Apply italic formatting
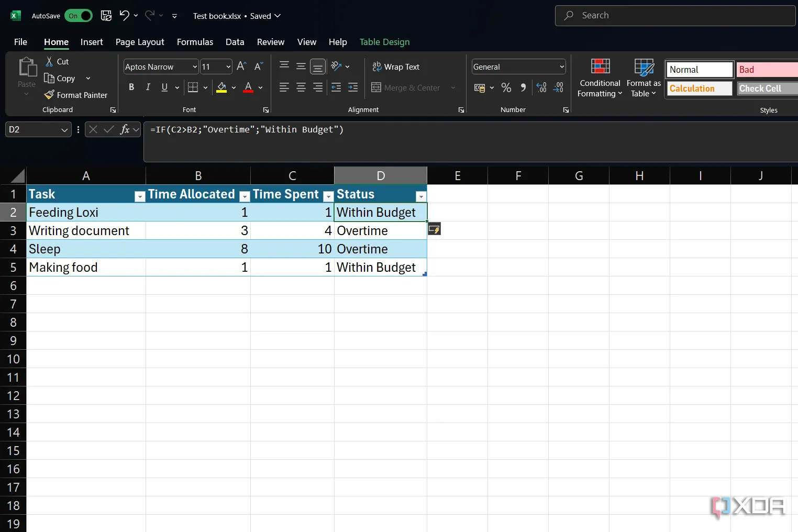This screenshot has height=532, width=798. [148, 87]
